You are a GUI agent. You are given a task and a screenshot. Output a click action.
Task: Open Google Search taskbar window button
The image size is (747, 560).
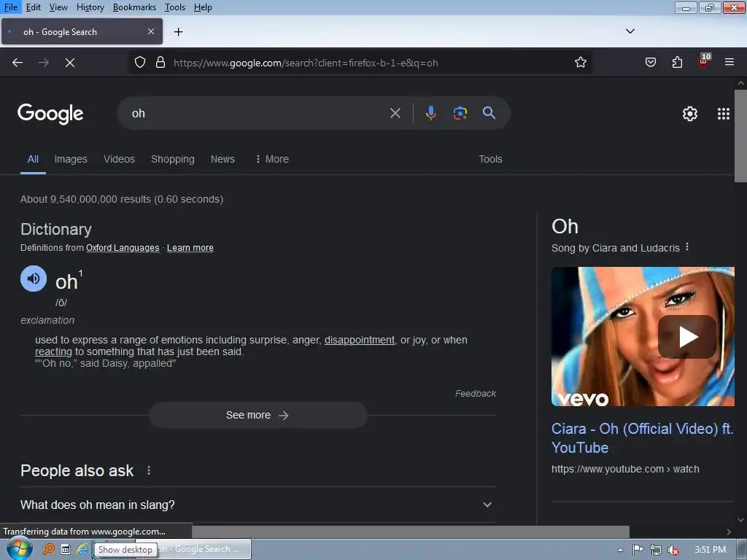[x=193, y=549]
